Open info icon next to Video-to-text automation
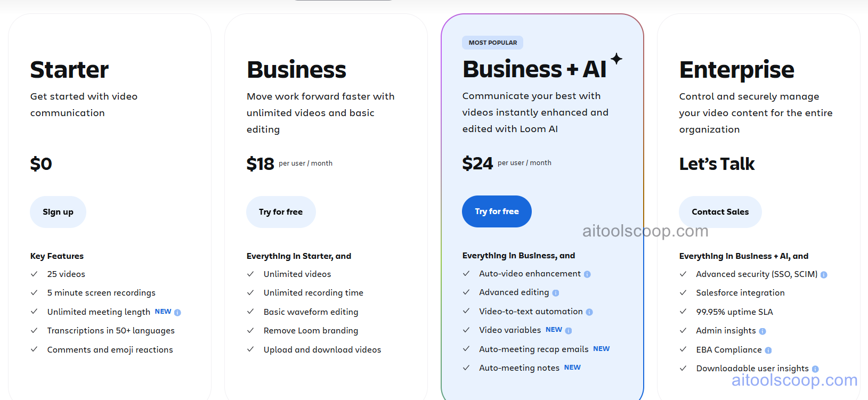Screen dimensions: 868x400 click(589, 312)
